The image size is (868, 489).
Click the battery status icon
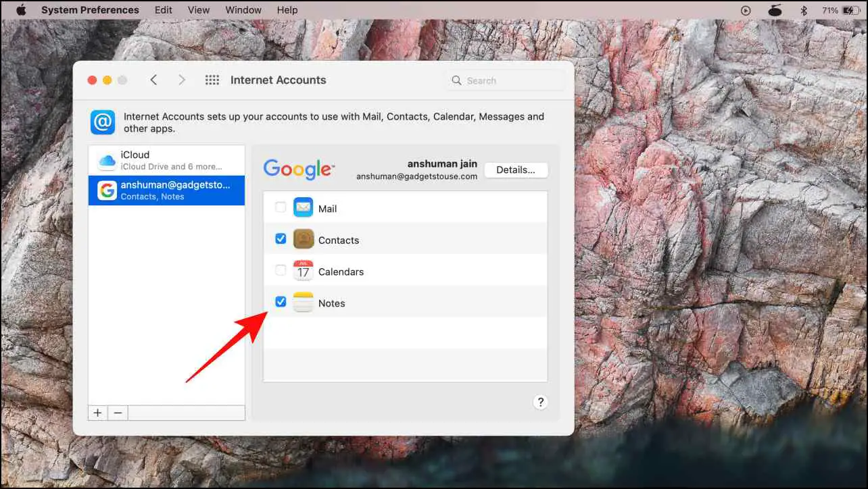[x=851, y=10]
